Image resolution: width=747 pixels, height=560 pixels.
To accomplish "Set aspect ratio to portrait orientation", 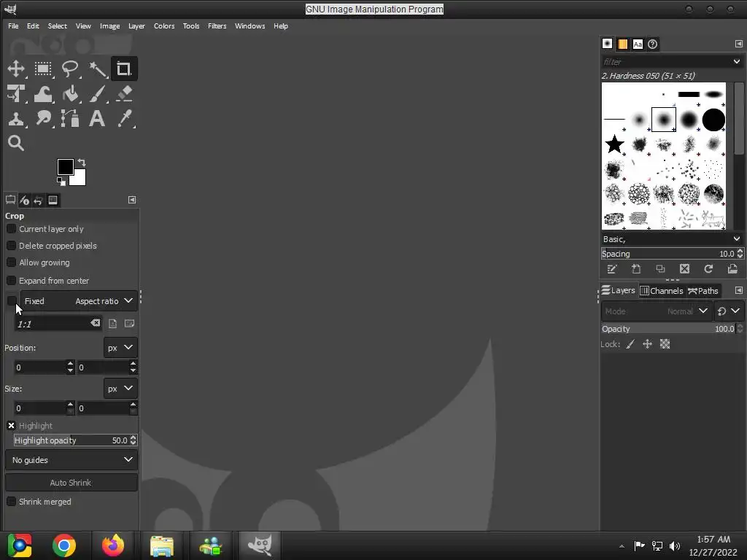I will pos(112,324).
